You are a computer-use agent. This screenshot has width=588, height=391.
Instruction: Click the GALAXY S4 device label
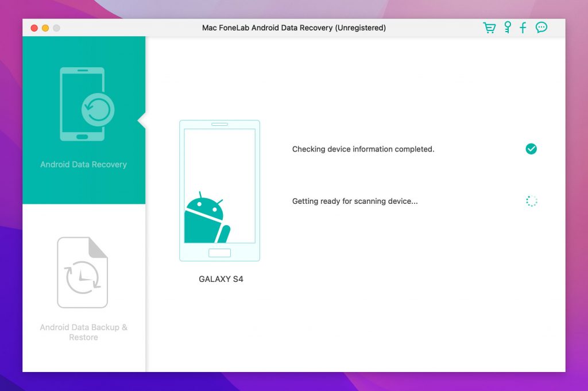220,279
